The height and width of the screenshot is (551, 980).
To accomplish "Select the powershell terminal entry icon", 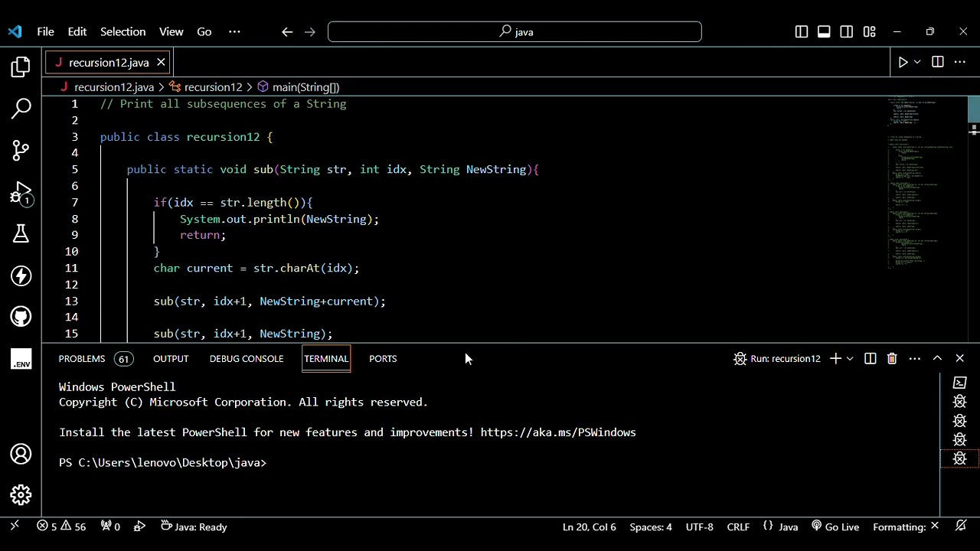I will point(960,383).
